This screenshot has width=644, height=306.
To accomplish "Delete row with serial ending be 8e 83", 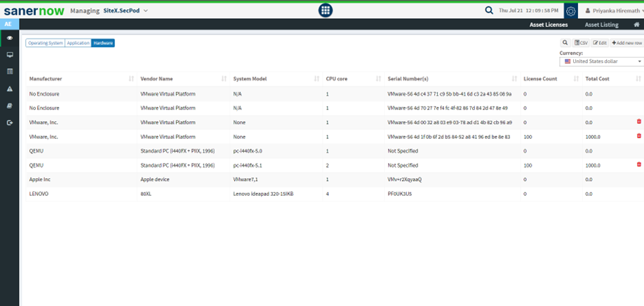I will [x=638, y=136].
